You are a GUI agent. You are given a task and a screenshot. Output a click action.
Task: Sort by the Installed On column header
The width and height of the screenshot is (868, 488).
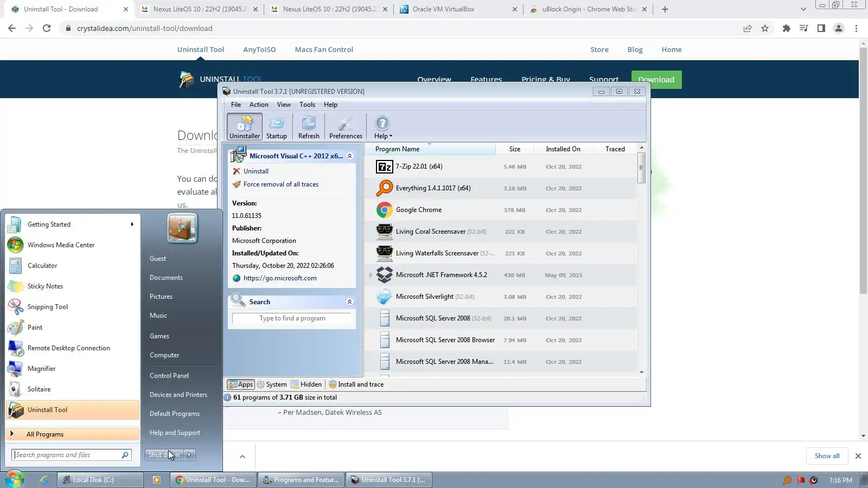point(563,149)
